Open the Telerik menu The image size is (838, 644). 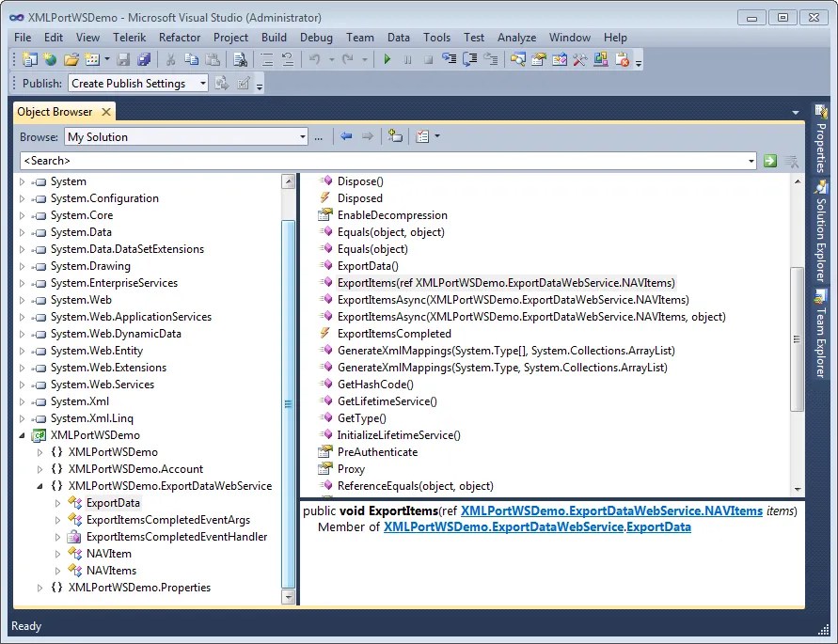(x=130, y=38)
